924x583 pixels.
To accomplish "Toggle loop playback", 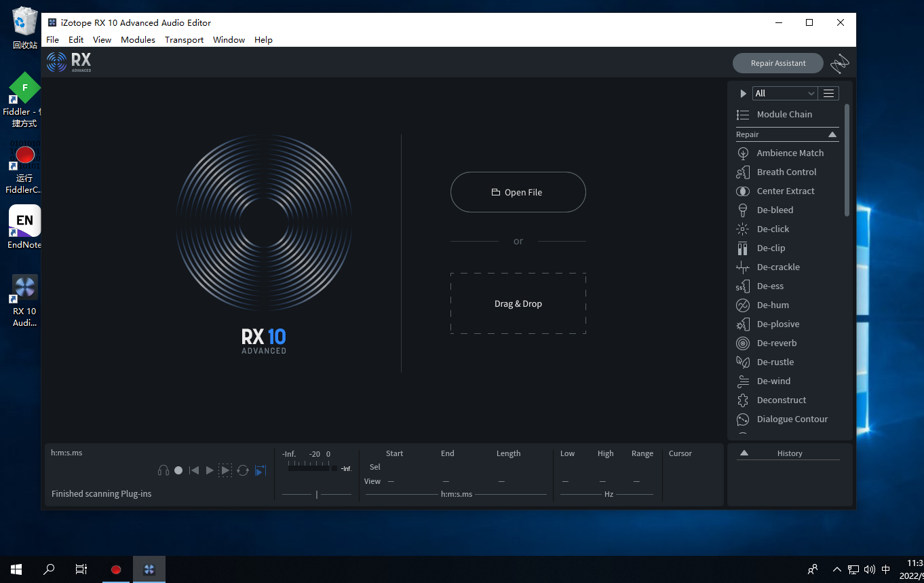I will [243, 470].
